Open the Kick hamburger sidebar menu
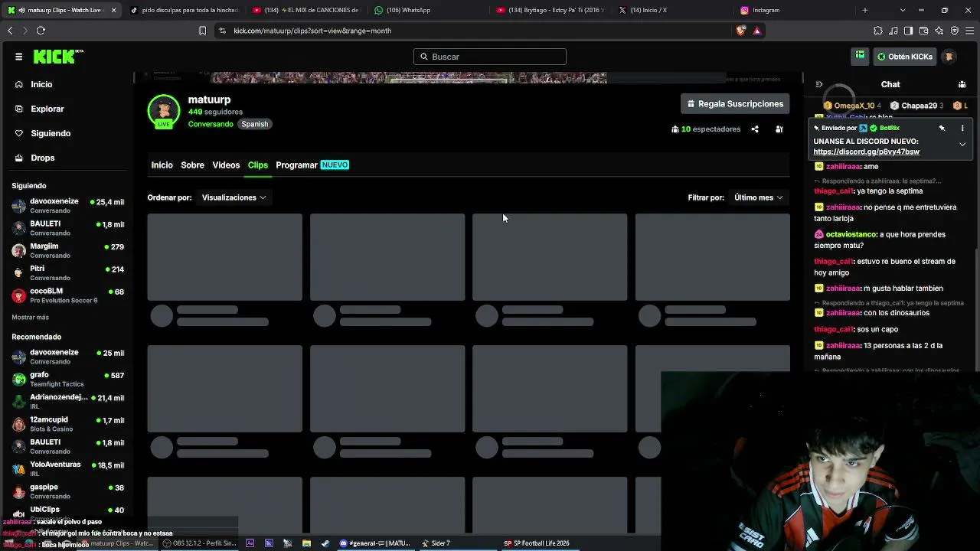 point(18,57)
